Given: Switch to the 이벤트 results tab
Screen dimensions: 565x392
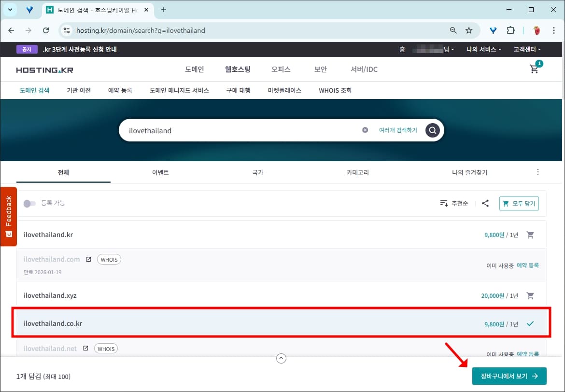Looking at the screenshot, I should coord(160,172).
